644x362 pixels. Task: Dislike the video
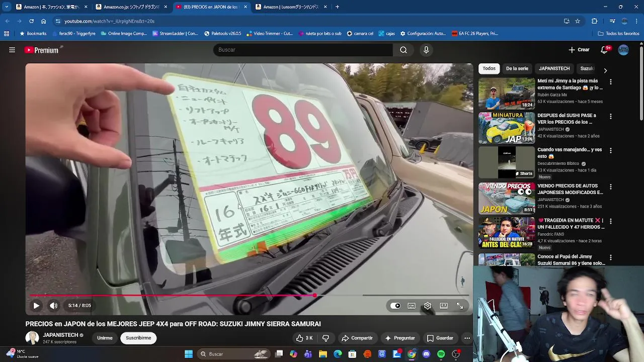pos(326,338)
